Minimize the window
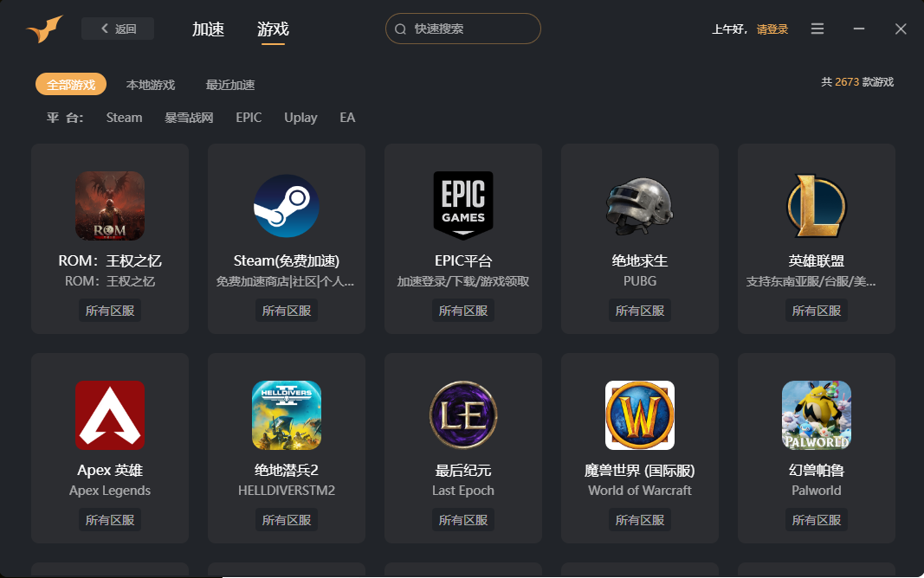924x578 pixels. 859,29
